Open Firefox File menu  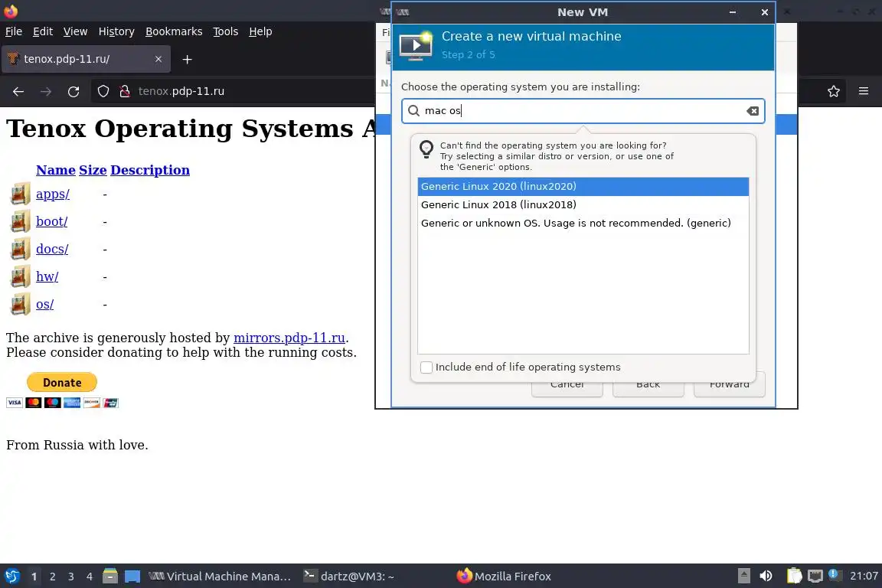[x=14, y=31]
